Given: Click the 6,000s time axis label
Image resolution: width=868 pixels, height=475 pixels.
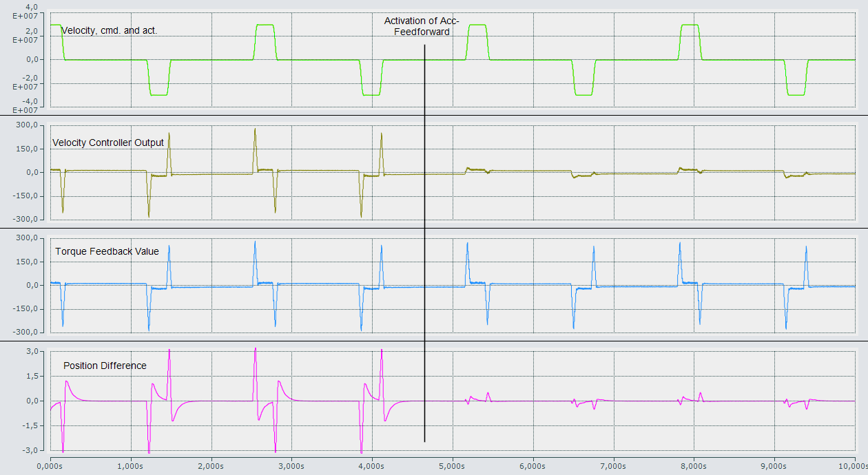Looking at the screenshot, I should [x=533, y=466].
